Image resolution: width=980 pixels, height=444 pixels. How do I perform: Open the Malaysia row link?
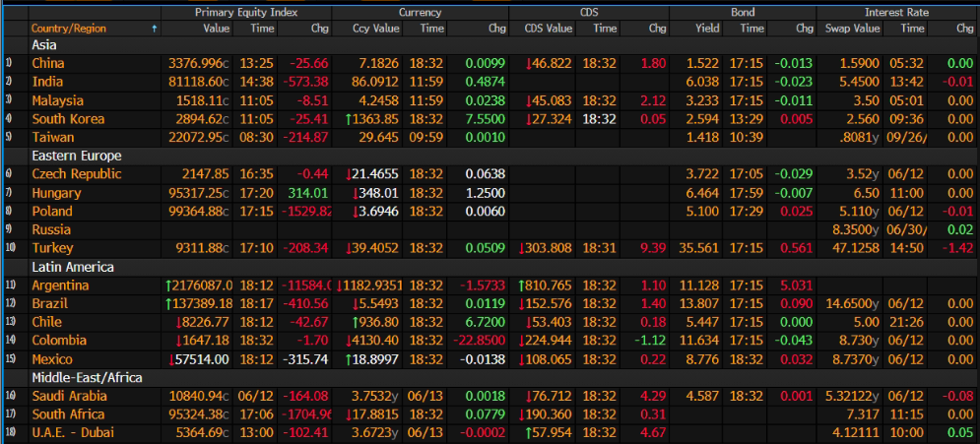57,100
